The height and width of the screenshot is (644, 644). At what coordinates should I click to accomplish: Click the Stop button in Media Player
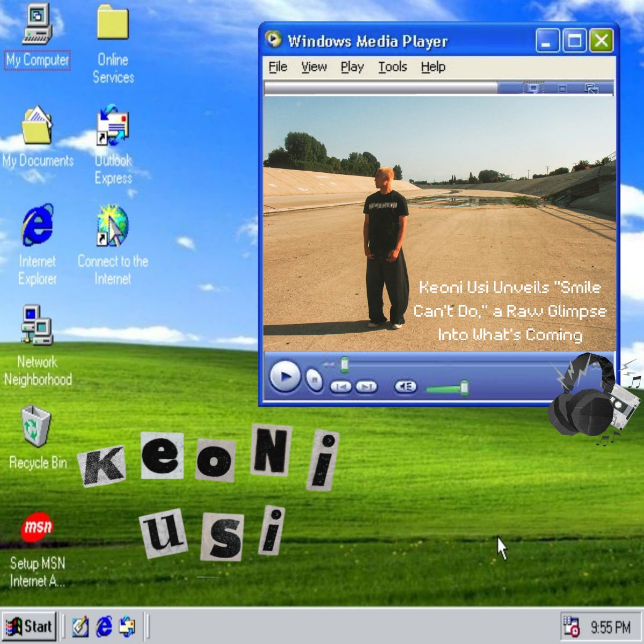tap(314, 380)
